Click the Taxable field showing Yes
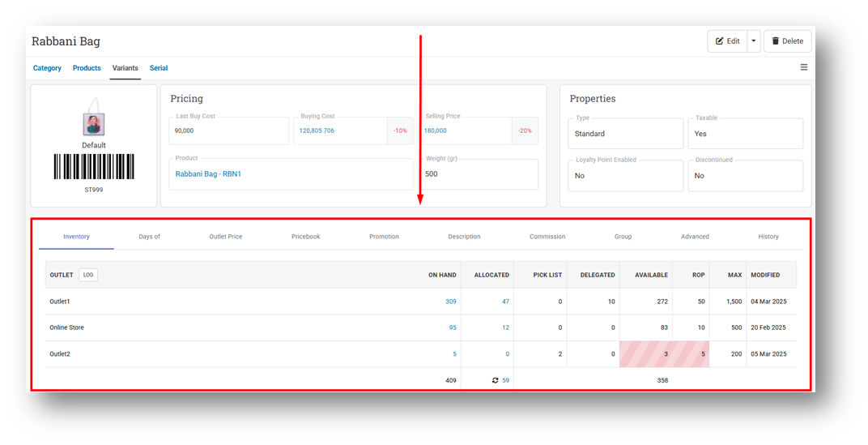The width and height of the screenshot is (868, 445). click(745, 134)
